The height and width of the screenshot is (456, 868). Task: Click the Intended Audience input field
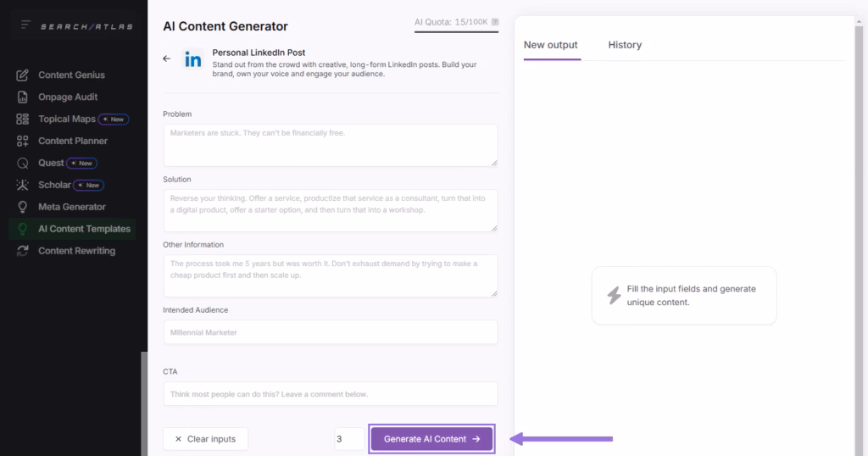point(330,332)
